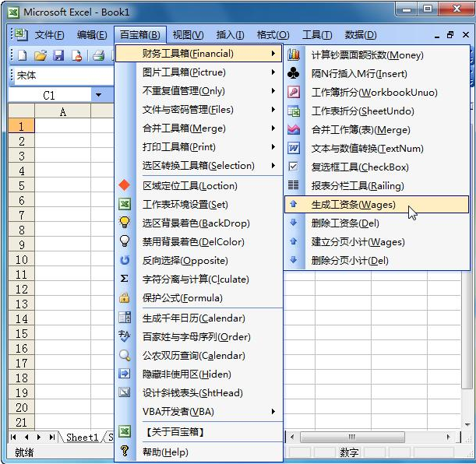Click the down arrow icon beside 删除工资条
The height and width of the screenshot is (464, 476).
coord(293,223)
